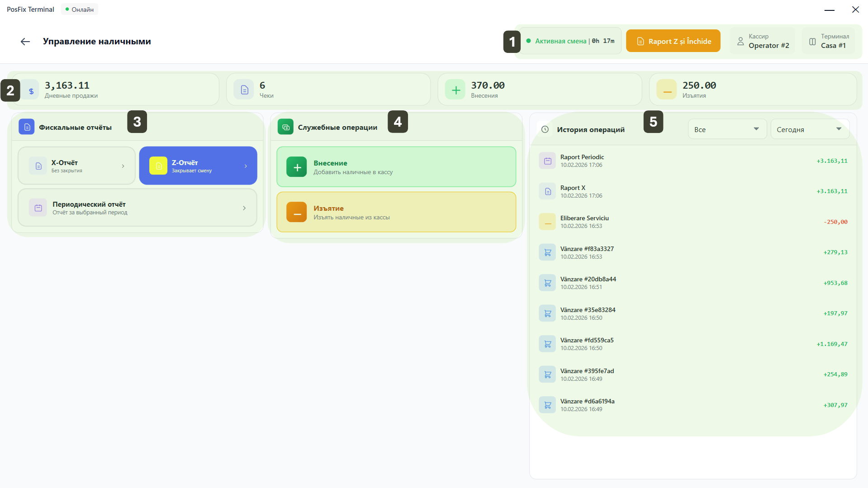The width and height of the screenshot is (868, 488).
Task: Expand the Периодический отчёт chevron
Action: (244, 208)
